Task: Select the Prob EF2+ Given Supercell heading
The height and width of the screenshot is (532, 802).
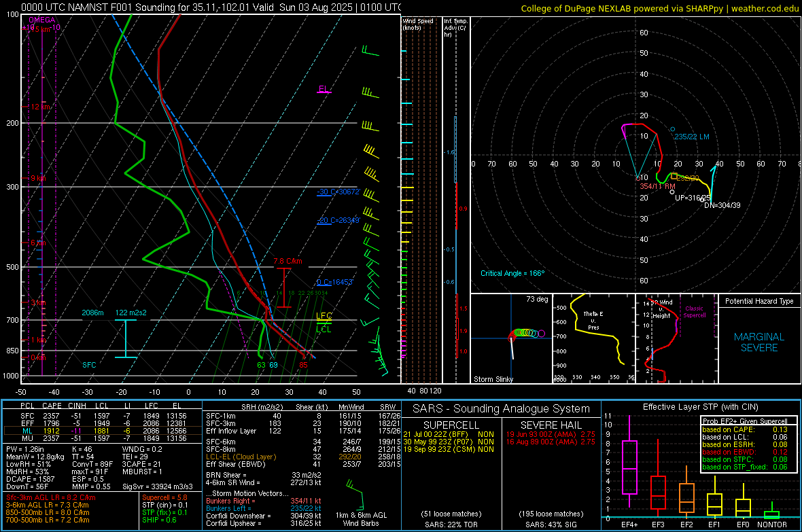Action: (x=745, y=421)
